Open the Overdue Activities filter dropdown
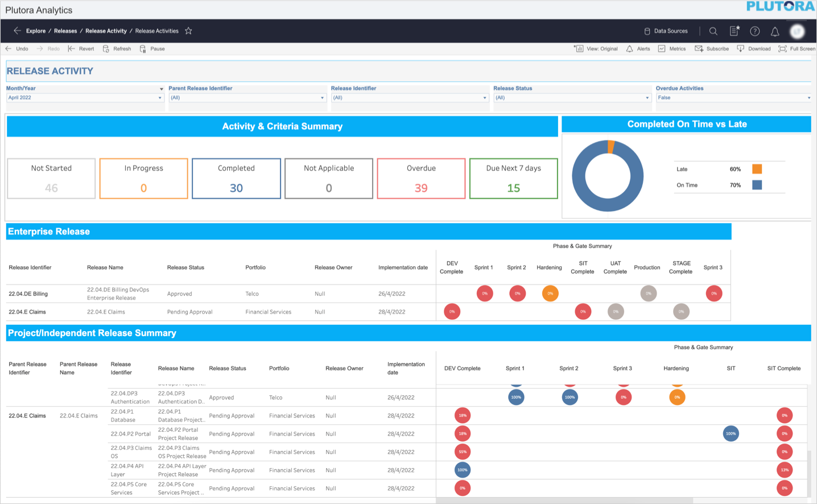 (733, 98)
